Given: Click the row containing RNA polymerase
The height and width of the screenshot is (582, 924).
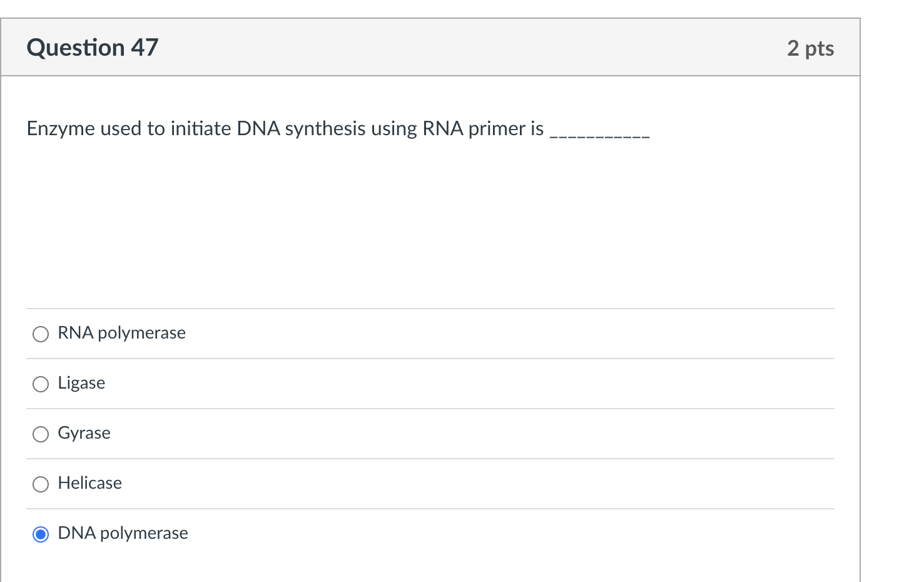Looking at the screenshot, I should (430, 334).
